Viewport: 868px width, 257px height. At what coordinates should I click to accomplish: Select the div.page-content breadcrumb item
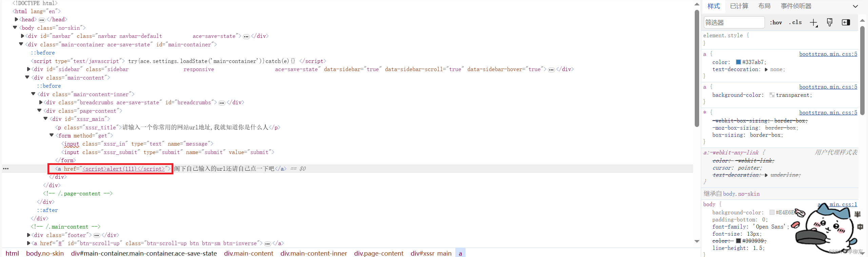click(379, 253)
